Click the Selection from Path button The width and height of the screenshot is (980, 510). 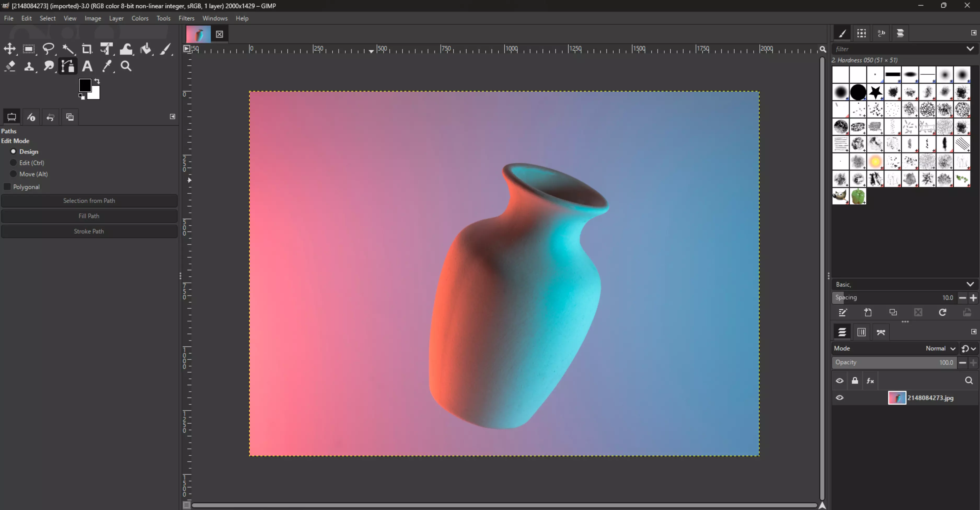tap(89, 201)
